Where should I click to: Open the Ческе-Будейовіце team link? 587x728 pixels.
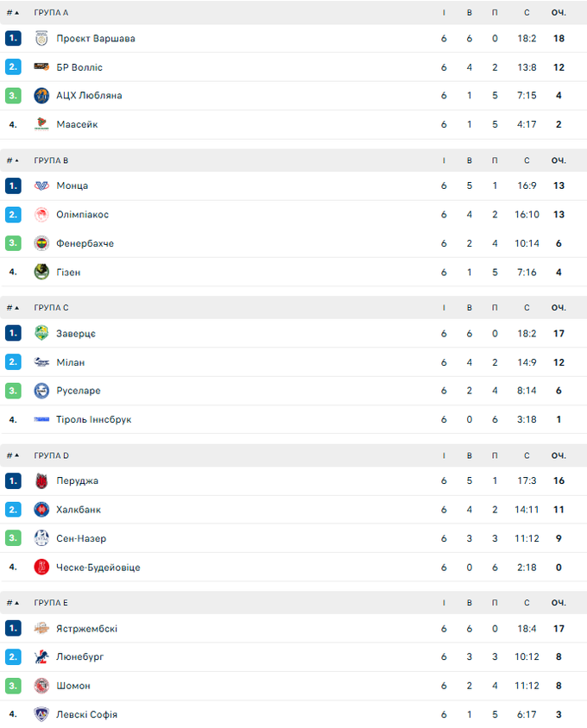click(98, 568)
